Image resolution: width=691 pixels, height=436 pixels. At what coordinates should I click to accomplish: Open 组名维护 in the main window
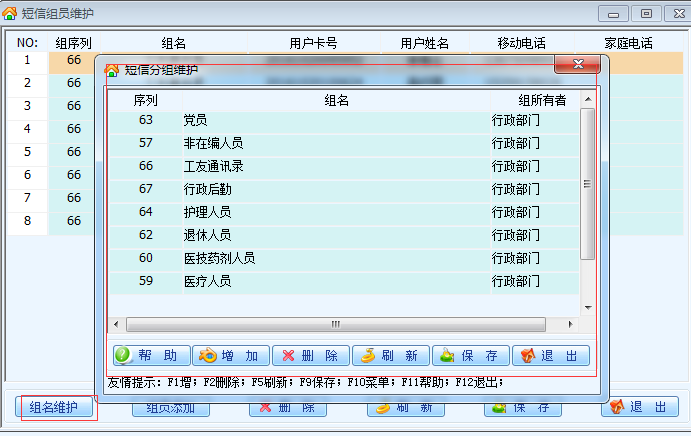[x=54, y=406]
